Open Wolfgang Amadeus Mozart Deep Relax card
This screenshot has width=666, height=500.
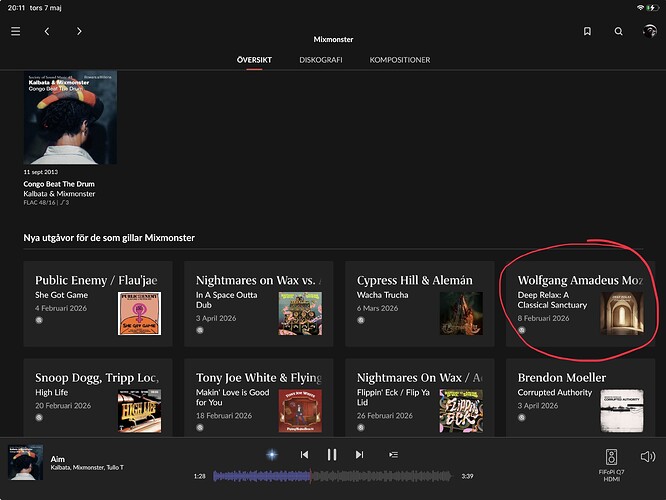click(580, 304)
